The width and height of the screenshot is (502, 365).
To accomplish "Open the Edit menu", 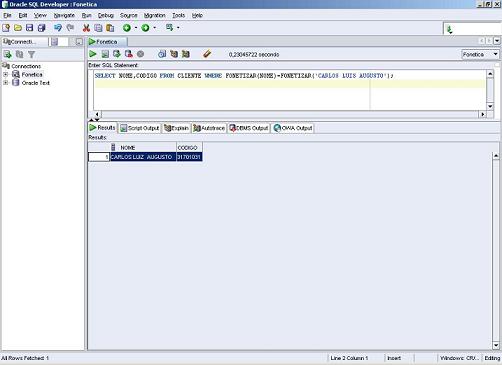I will click(23, 15).
